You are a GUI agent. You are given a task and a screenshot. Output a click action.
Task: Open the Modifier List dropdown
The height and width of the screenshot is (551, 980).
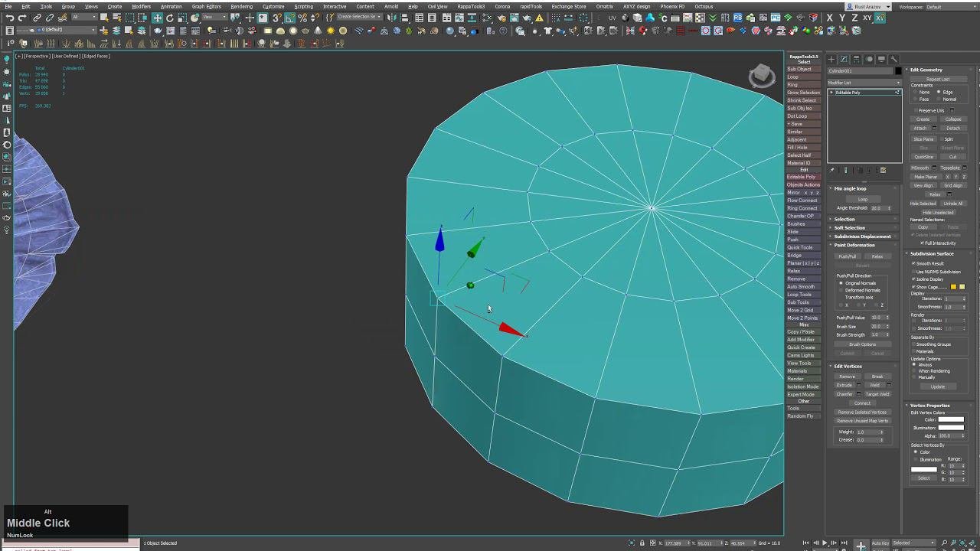tap(864, 83)
